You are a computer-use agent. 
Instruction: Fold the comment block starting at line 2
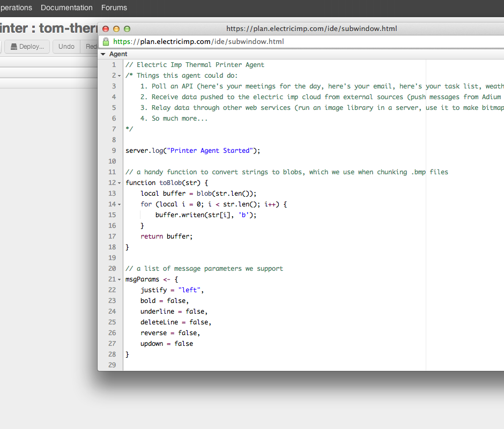pyautogui.click(x=118, y=75)
